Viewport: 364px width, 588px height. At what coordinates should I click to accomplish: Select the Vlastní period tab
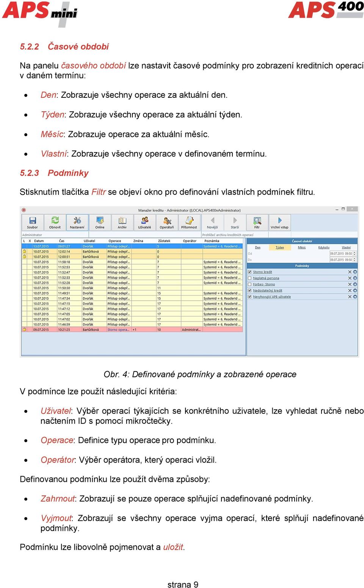pyautogui.click(x=346, y=247)
